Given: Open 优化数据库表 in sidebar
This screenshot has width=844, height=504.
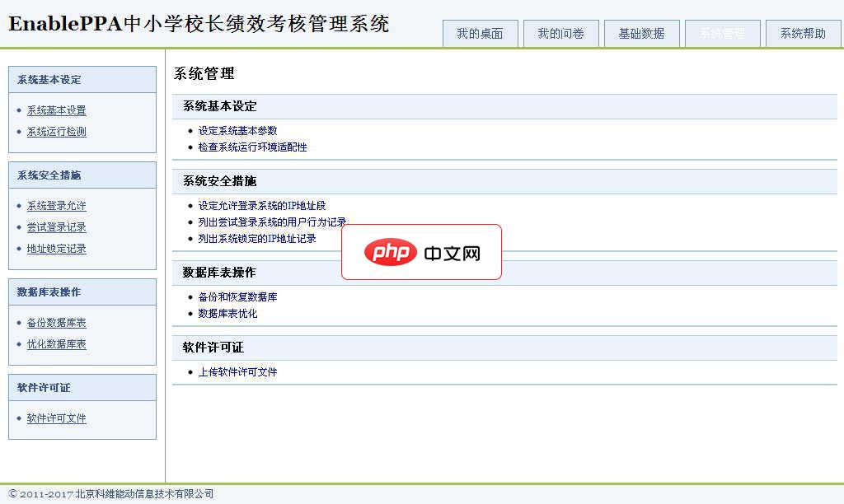Looking at the screenshot, I should point(54,343).
